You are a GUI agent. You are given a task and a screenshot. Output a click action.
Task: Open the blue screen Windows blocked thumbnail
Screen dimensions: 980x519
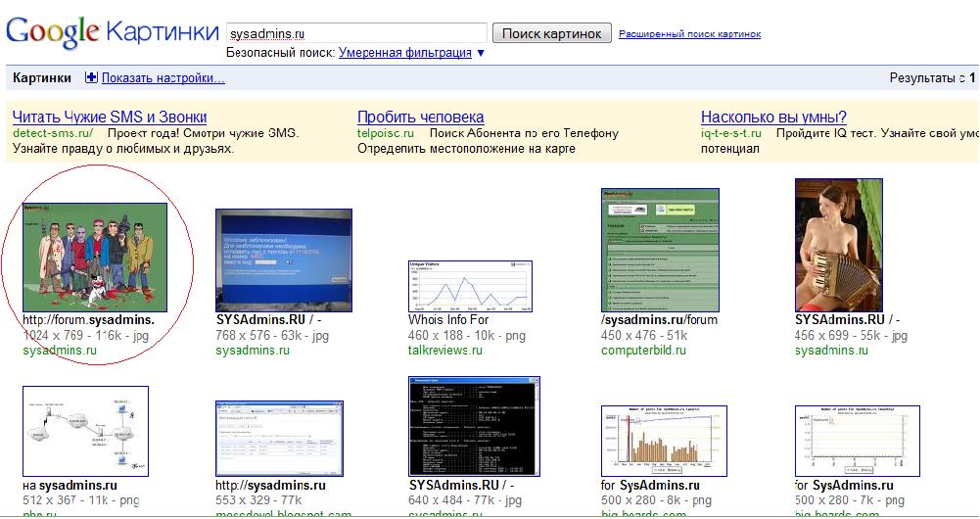point(284,260)
